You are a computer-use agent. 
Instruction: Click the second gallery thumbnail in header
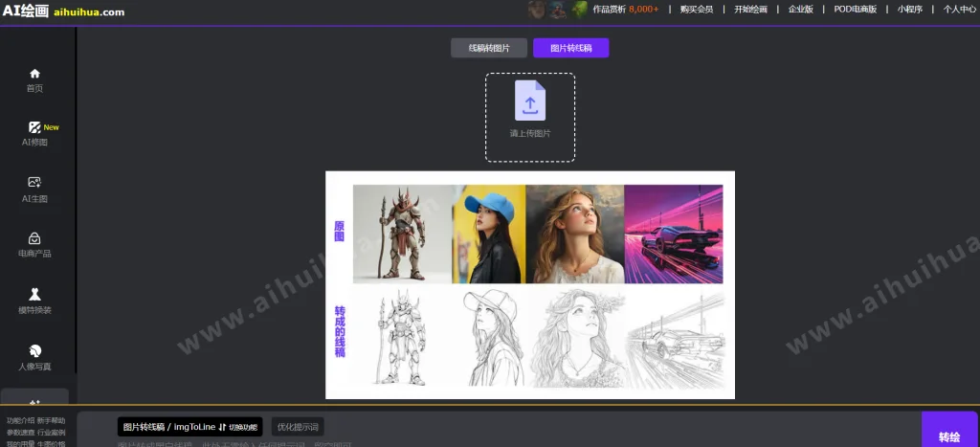pyautogui.click(x=558, y=10)
